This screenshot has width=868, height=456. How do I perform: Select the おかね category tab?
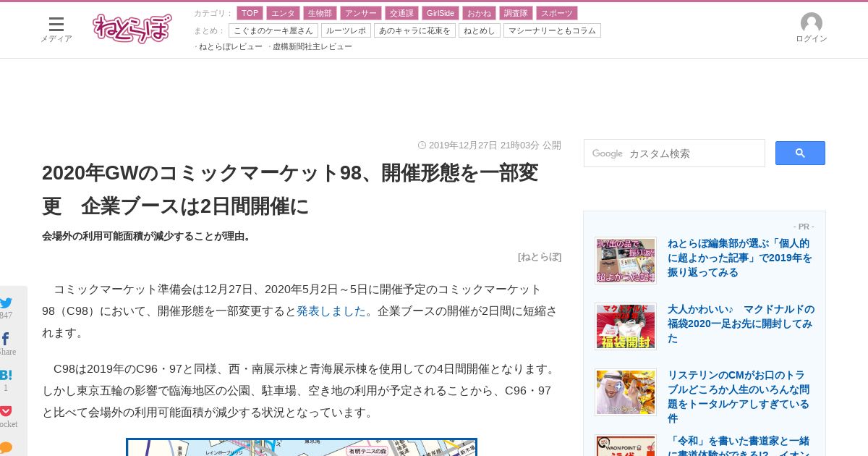click(x=479, y=13)
